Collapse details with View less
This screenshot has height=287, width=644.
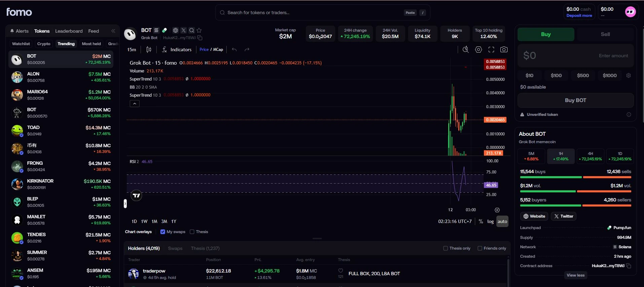[x=575, y=275]
